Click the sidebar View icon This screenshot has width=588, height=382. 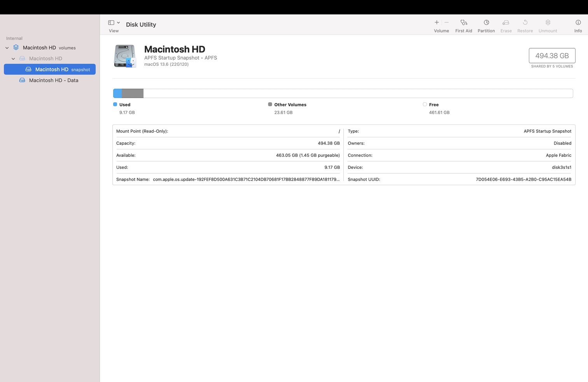coord(111,23)
